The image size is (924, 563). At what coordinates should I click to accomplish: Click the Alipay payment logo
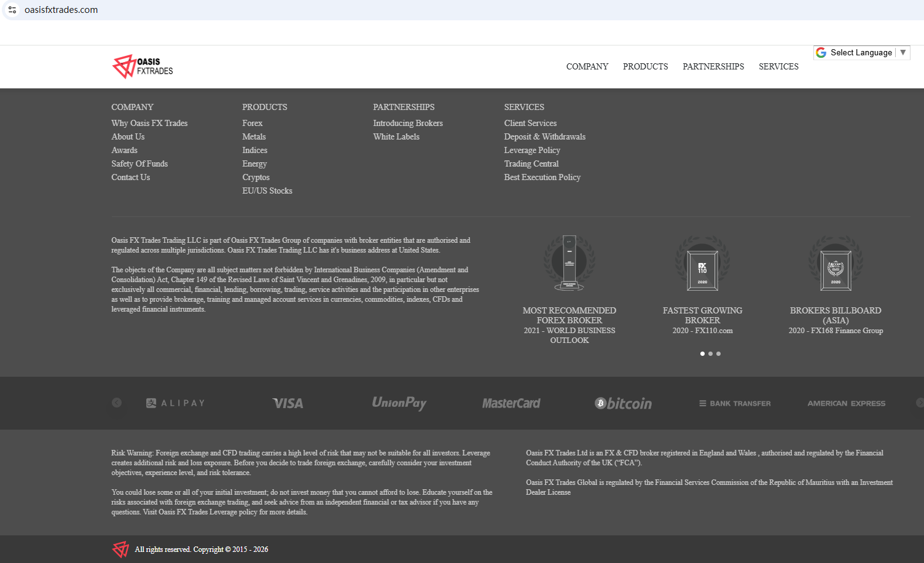175,403
